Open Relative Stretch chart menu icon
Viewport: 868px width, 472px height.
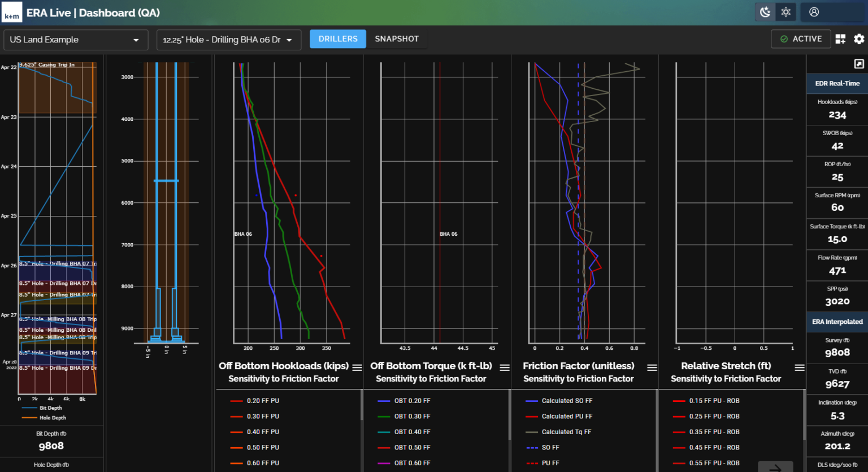pos(799,367)
